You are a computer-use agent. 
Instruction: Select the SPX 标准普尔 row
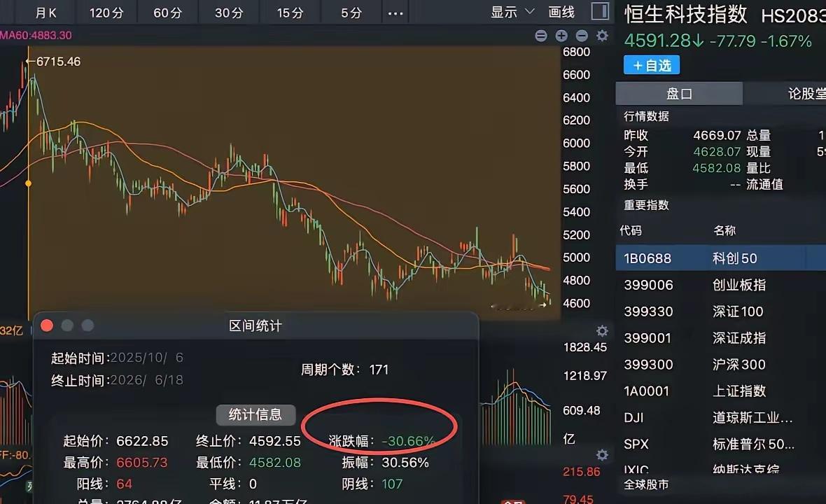click(720, 444)
